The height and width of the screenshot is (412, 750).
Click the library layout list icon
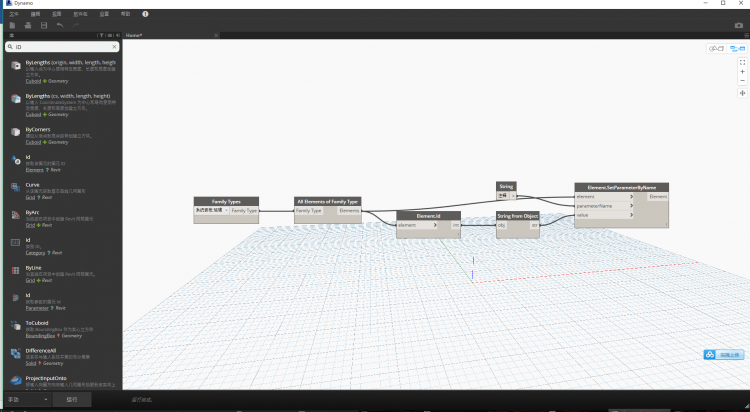[110, 35]
